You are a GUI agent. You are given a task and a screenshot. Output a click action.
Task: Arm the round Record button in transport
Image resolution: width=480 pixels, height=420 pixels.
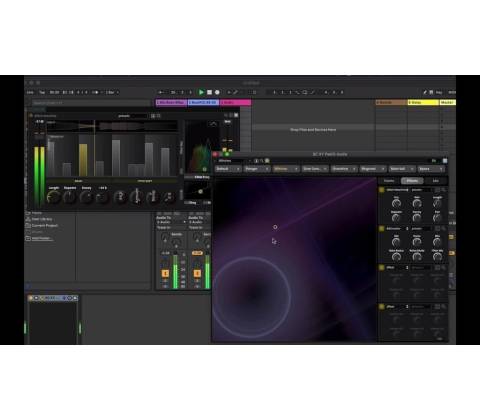[217, 92]
